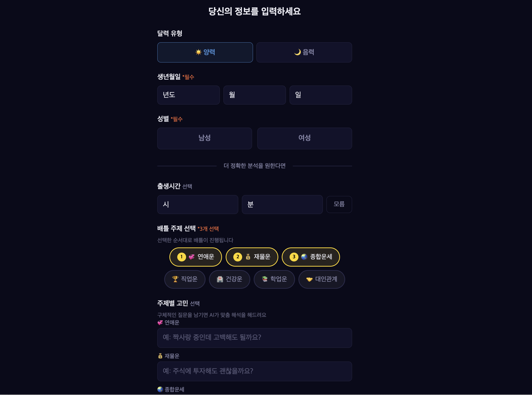Deselect the 재물운 money bag chip
This screenshot has width=532, height=395.
(x=252, y=257)
